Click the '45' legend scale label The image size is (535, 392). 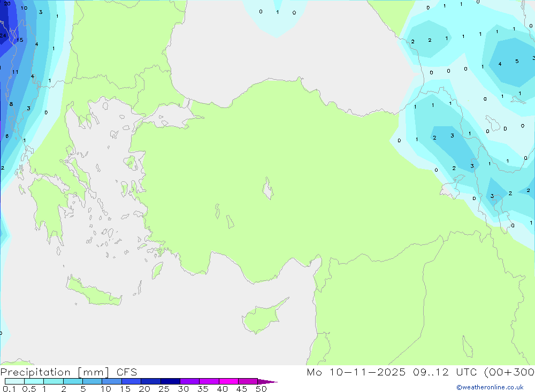point(242,389)
